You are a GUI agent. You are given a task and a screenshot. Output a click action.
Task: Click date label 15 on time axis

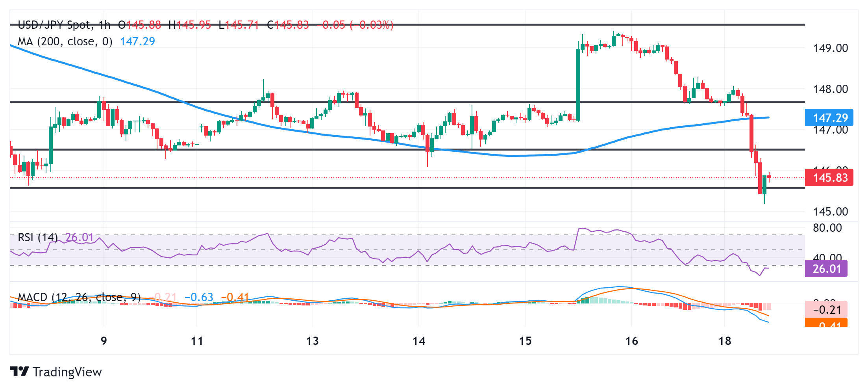(x=525, y=341)
